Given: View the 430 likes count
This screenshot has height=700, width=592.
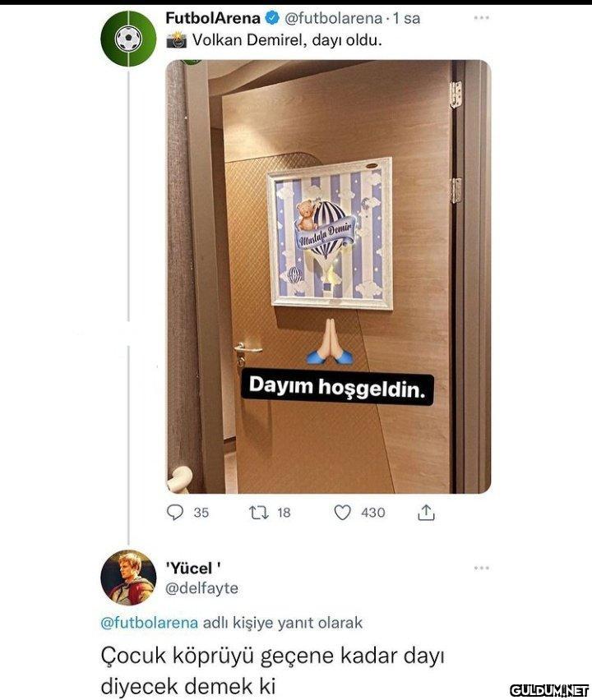Looking at the screenshot, I should (x=373, y=513).
